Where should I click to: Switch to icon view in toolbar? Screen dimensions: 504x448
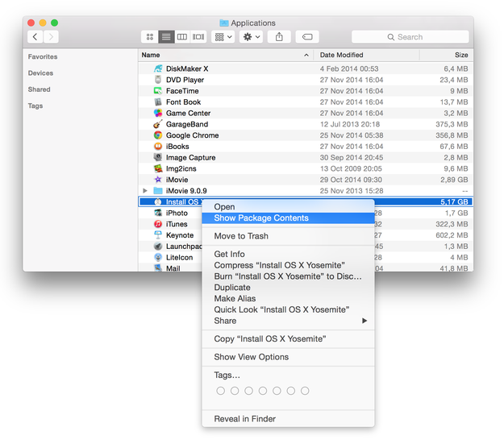[x=150, y=37]
